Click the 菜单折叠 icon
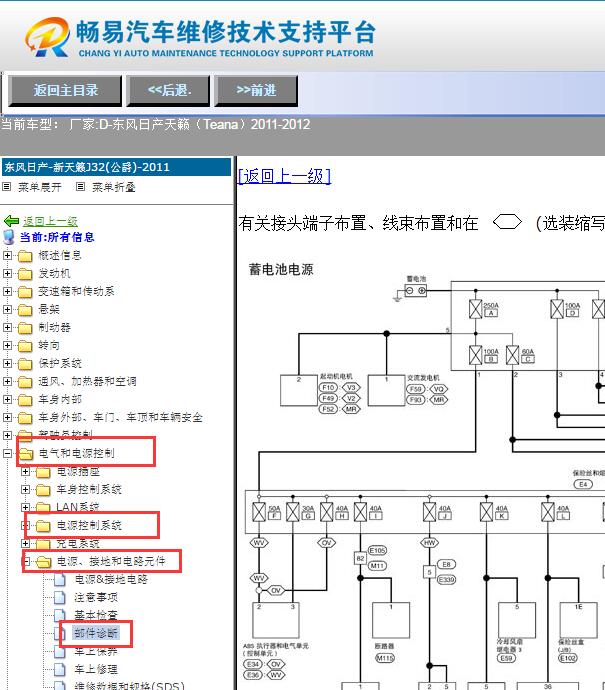Viewport: 605px width, 690px height. pos(80,187)
